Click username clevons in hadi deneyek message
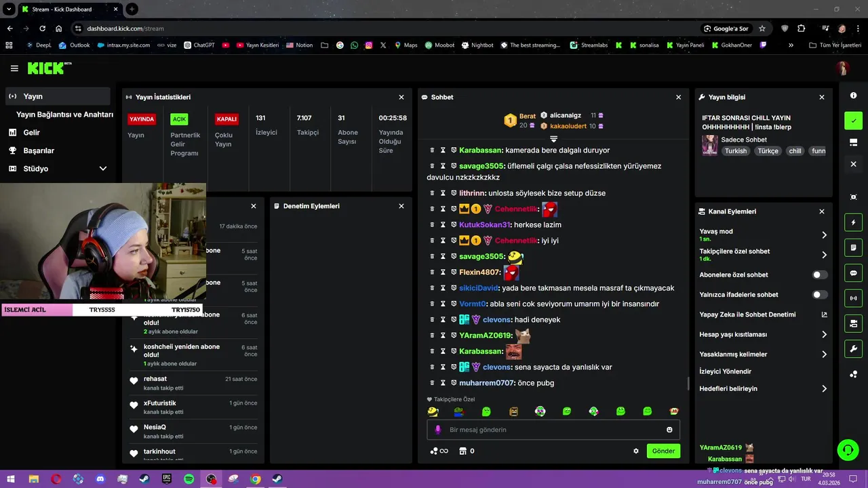 pos(497,320)
